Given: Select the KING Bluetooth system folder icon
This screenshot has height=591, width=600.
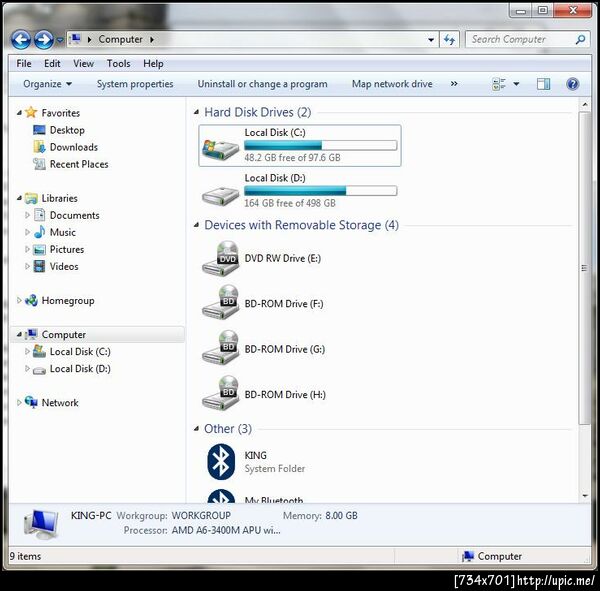Looking at the screenshot, I should [x=221, y=462].
